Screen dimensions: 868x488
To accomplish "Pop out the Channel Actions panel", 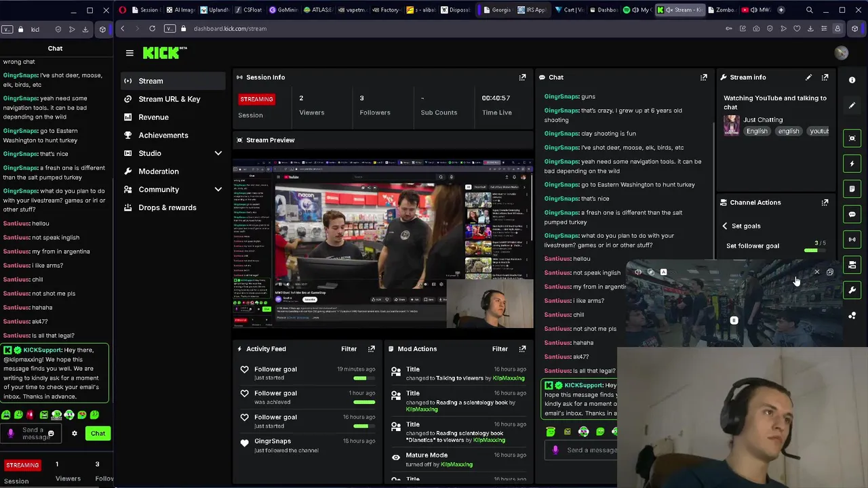I will [x=825, y=202].
